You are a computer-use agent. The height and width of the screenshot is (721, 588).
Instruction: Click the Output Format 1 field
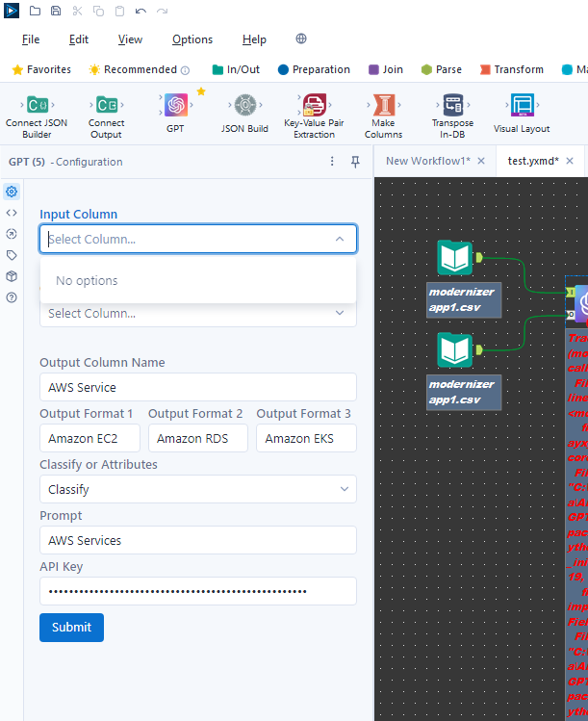[x=90, y=438]
